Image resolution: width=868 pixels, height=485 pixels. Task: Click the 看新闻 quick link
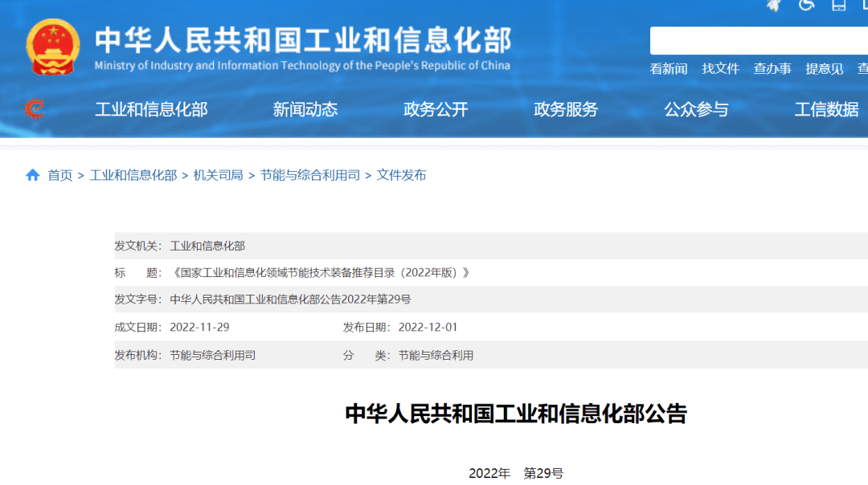pyautogui.click(x=668, y=69)
